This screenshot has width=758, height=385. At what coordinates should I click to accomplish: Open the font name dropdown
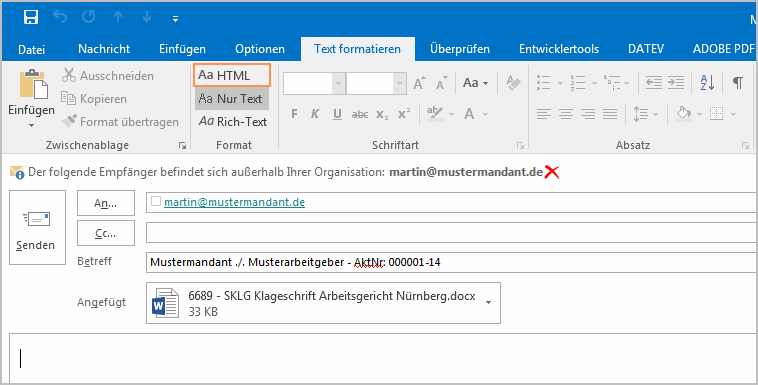[x=338, y=84]
